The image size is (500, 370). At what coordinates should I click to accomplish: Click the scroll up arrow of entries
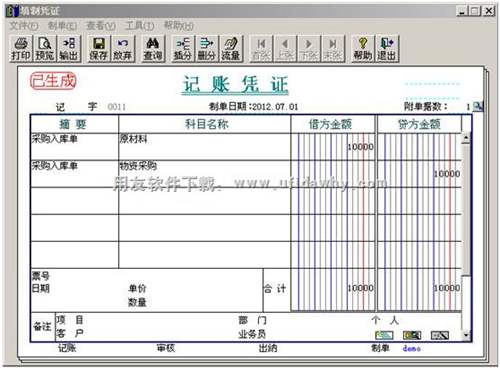[466, 138]
